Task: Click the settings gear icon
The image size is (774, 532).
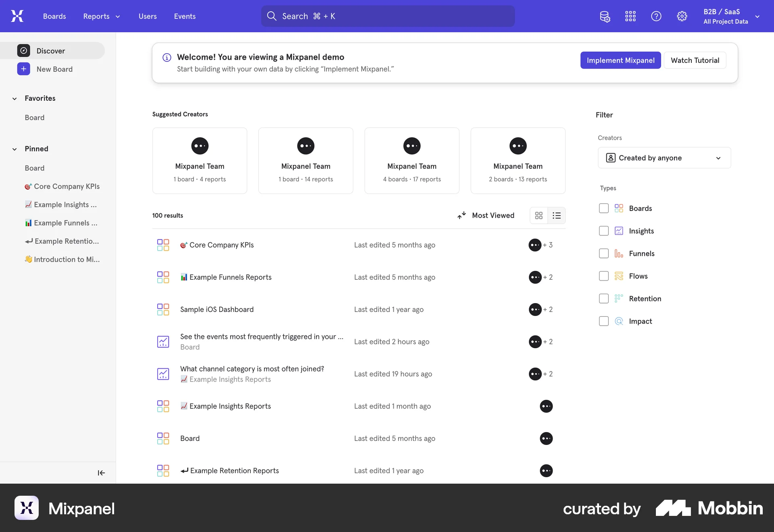Action: click(682, 16)
